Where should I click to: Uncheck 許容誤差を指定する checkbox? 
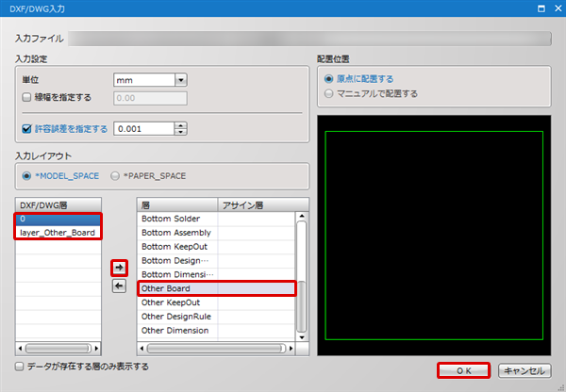point(26,129)
